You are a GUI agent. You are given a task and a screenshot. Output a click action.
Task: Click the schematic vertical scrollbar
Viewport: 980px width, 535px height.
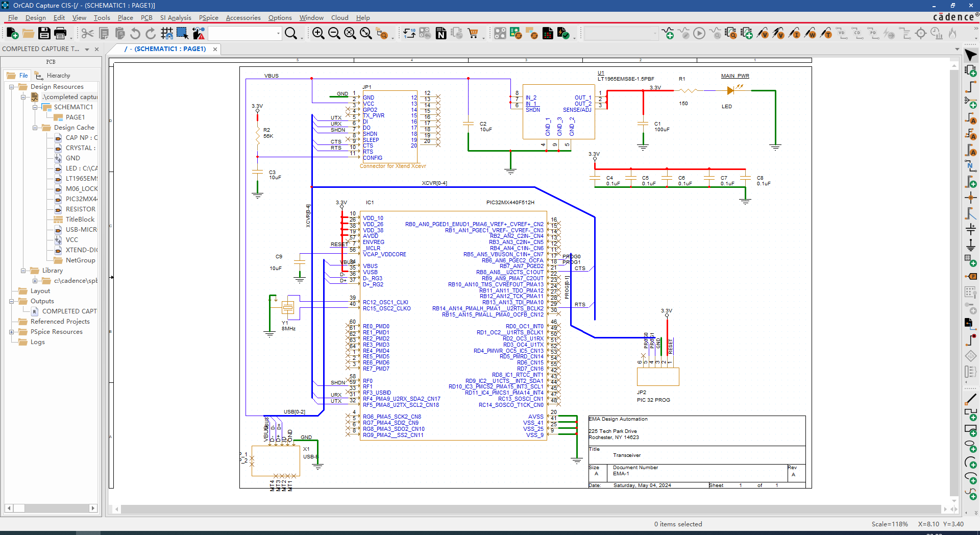point(953,282)
